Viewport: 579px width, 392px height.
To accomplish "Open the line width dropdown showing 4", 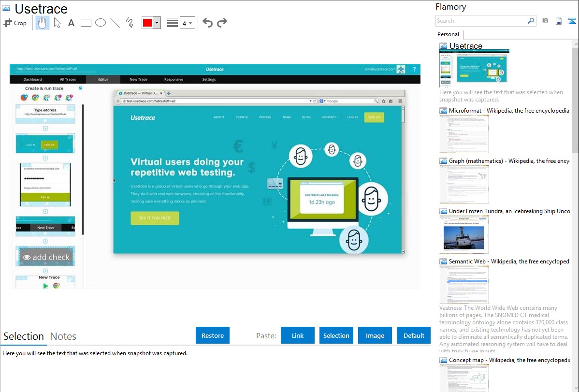I will [x=187, y=23].
